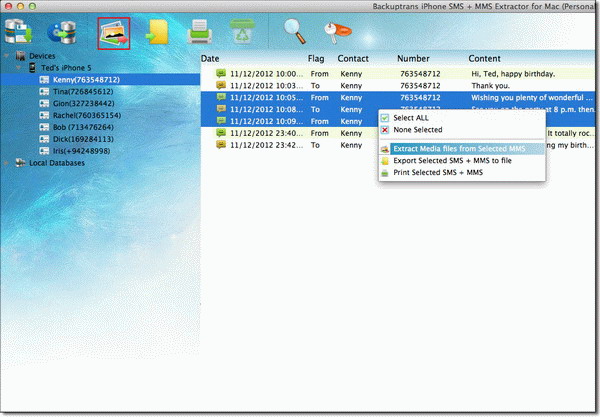Sort by Contact column header
Screen dimensions: 600x417
coord(353,59)
